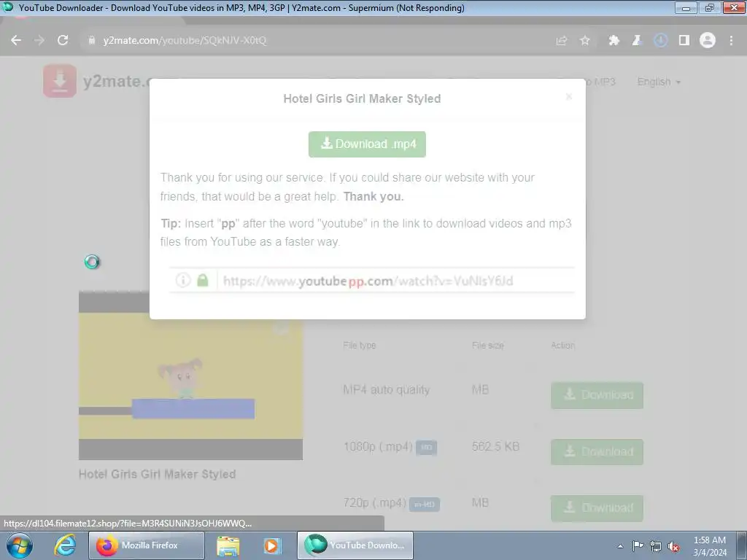This screenshot has height=560, width=747.
Task: Launch Internet Explorer from the taskbar
Action: point(65,545)
